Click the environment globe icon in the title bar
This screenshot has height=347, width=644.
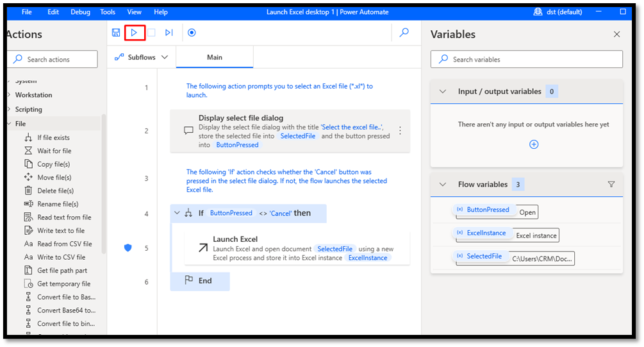click(x=538, y=12)
